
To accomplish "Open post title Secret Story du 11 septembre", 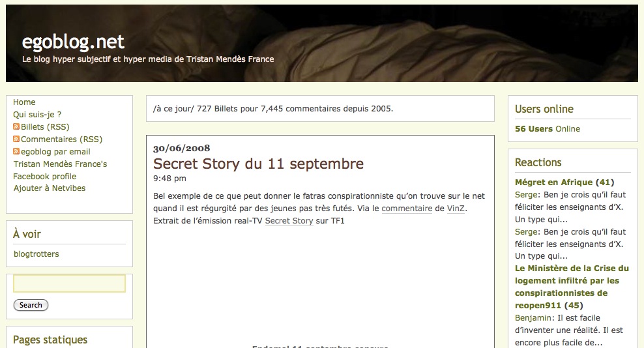I will pyautogui.click(x=258, y=164).
